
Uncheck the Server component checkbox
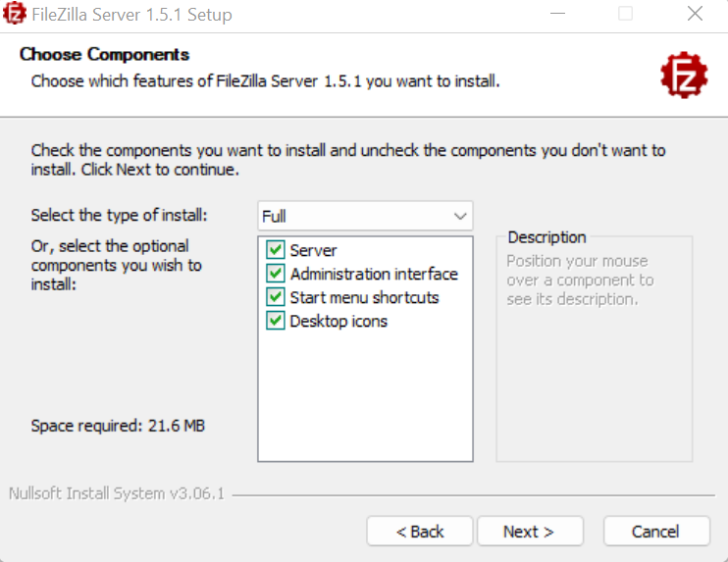(276, 250)
